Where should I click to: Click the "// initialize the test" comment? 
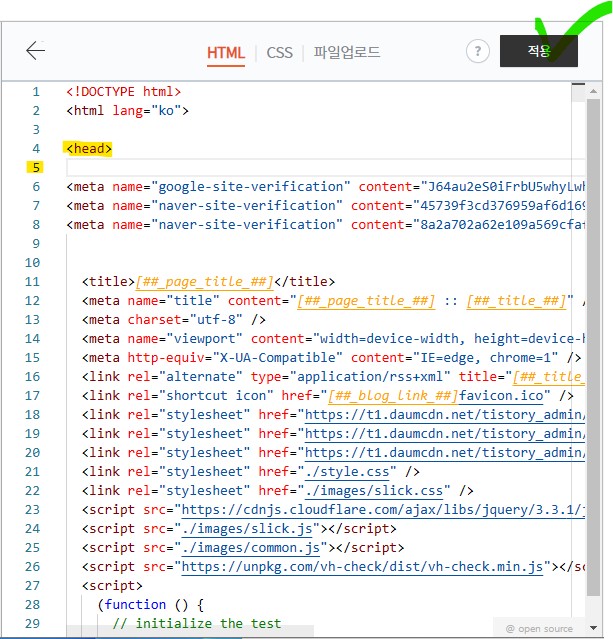click(x=196, y=624)
